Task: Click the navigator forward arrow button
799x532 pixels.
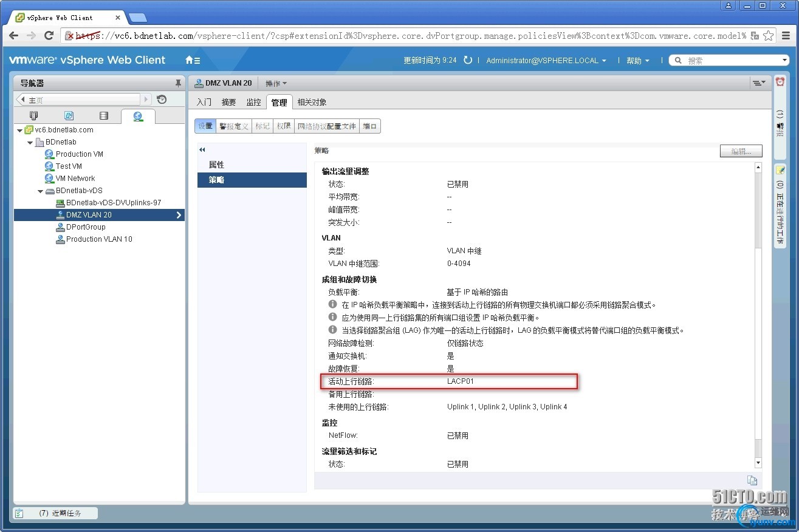Action: click(146, 100)
